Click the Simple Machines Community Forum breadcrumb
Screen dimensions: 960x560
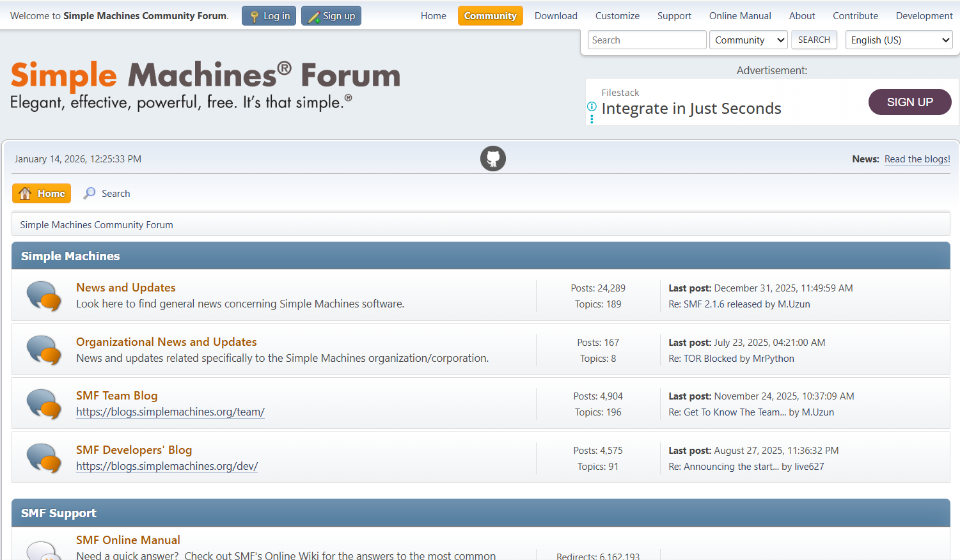pos(96,224)
